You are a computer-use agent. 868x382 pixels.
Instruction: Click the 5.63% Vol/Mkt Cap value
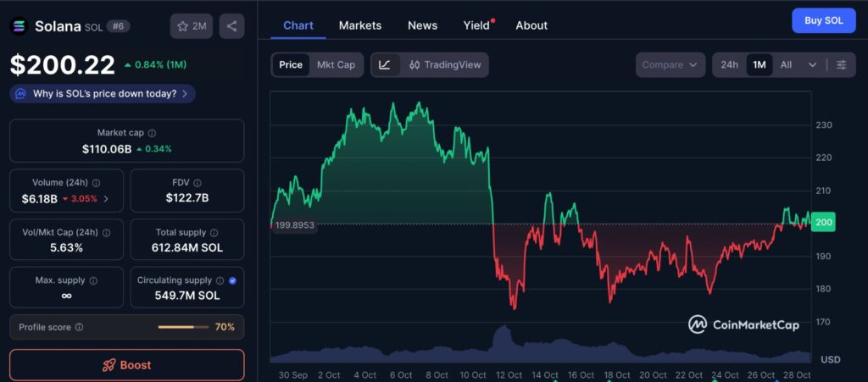pos(66,247)
